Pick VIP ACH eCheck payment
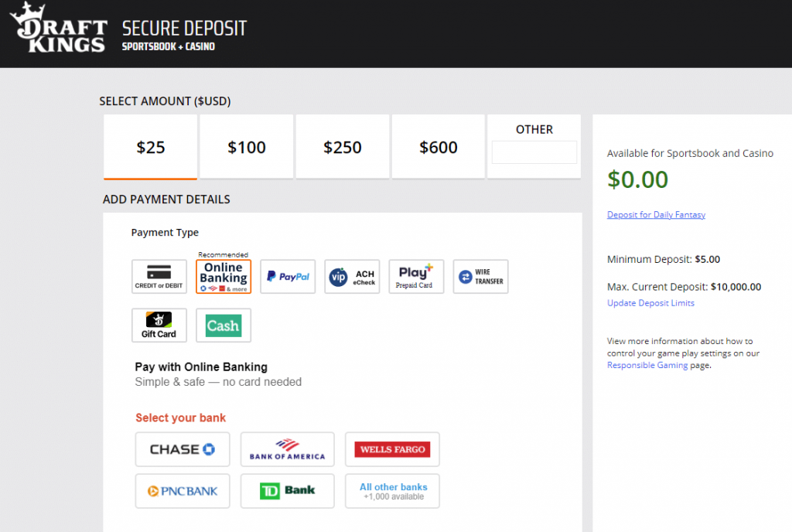The width and height of the screenshot is (792, 532). point(352,277)
